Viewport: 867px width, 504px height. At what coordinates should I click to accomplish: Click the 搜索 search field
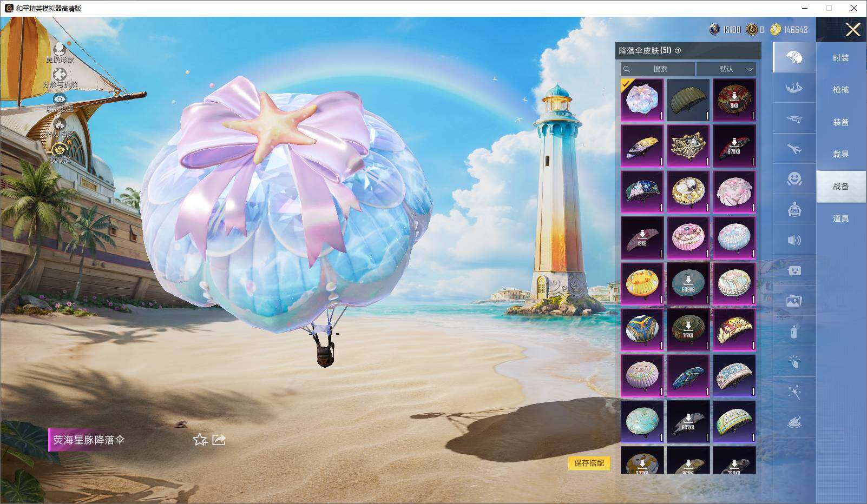pyautogui.click(x=658, y=69)
